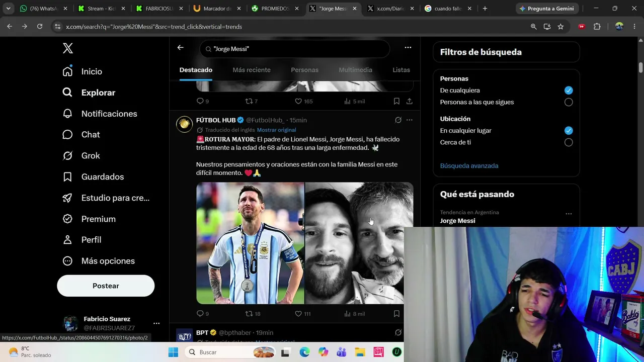
Task: Open account menu next to Fabricio Suarez
Action: [156, 323]
